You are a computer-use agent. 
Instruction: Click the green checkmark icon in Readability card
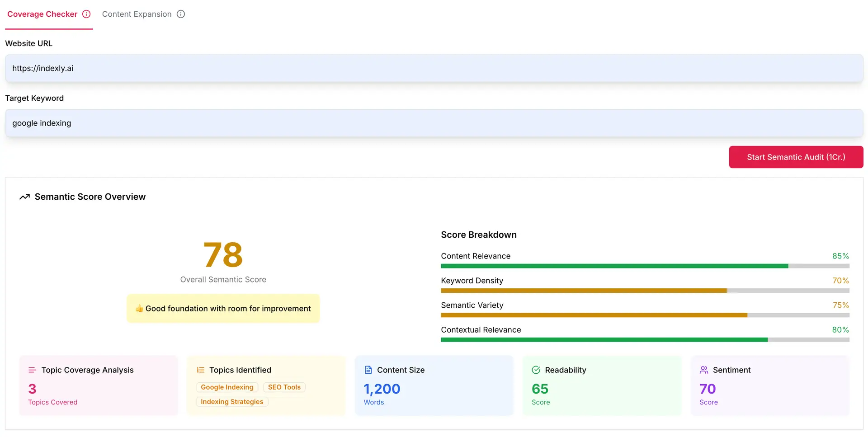tap(536, 370)
